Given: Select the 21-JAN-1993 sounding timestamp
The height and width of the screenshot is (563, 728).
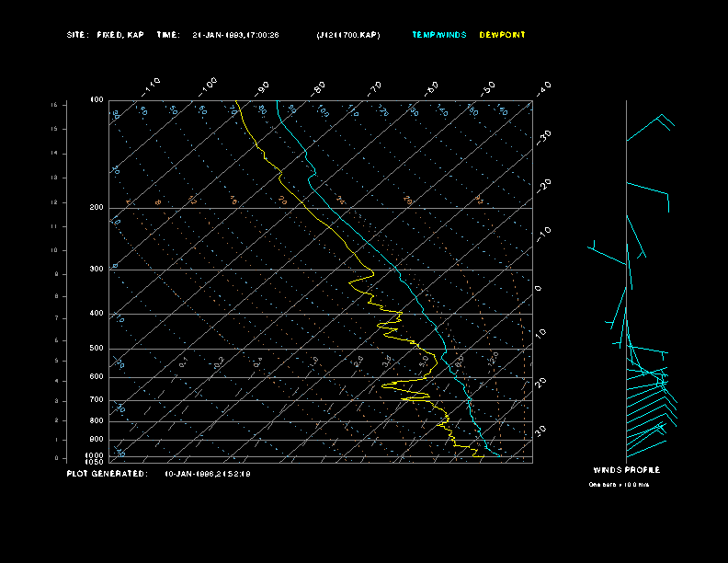Looking at the screenshot, I should click(235, 35).
